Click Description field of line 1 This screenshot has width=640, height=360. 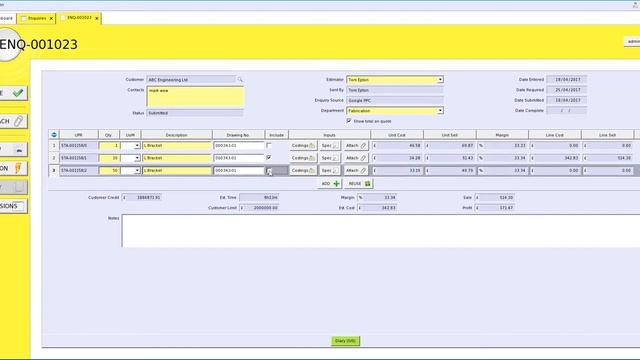177,146
